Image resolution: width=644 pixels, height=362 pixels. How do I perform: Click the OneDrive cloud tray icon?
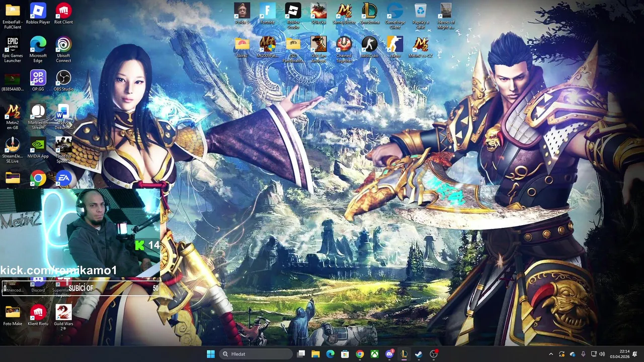[x=573, y=354]
